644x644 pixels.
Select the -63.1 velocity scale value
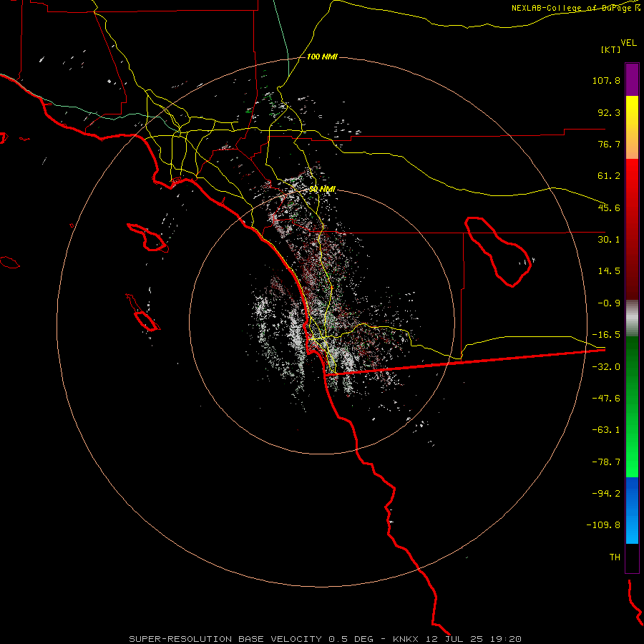pyautogui.click(x=606, y=430)
